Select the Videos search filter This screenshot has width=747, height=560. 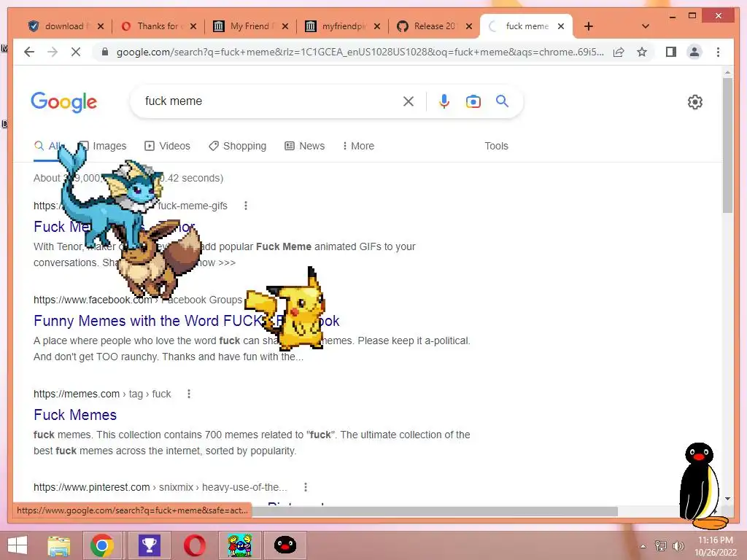(167, 146)
